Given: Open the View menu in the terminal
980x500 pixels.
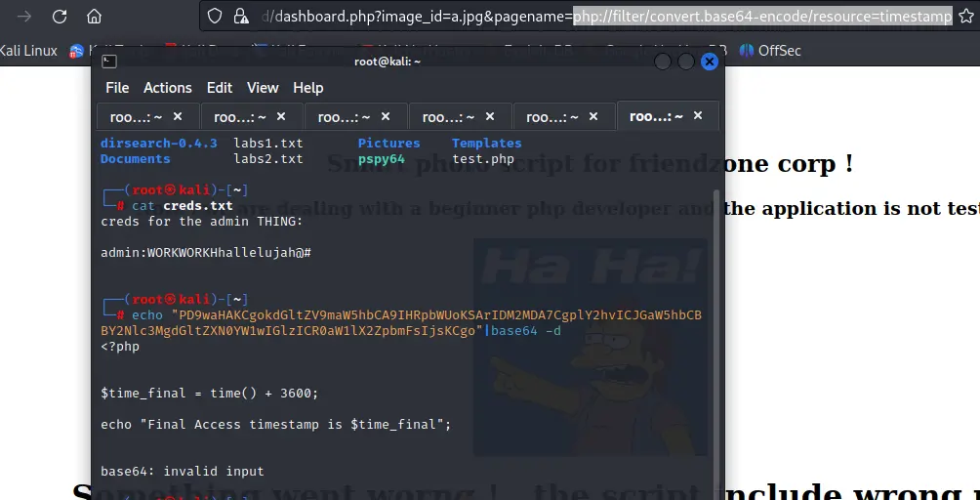Looking at the screenshot, I should (263, 88).
